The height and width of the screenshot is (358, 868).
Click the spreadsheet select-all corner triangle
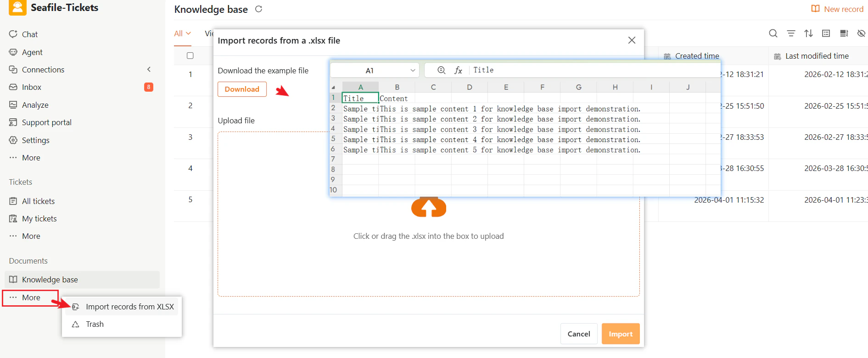pos(333,87)
